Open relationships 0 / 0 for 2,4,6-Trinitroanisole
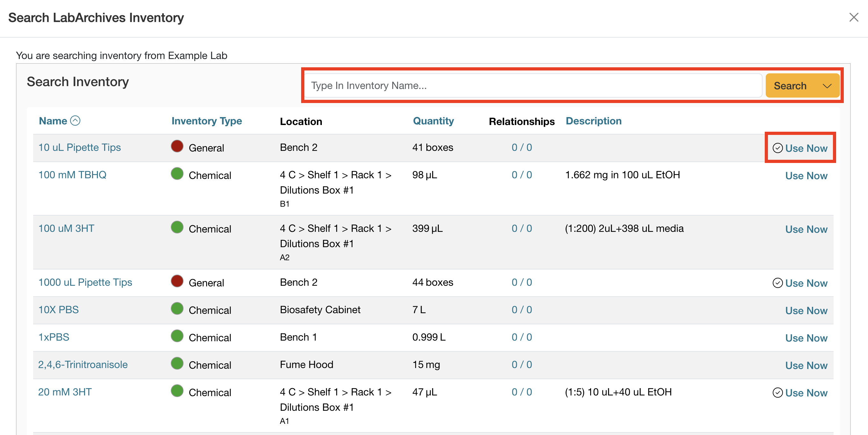The height and width of the screenshot is (435, 868). (x=522, y=365)
